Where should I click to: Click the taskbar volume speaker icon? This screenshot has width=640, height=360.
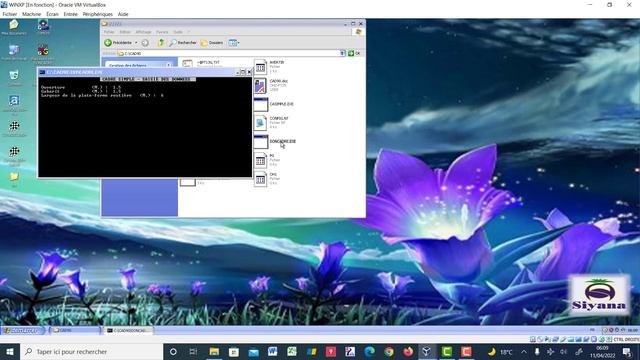click(564, 351)
